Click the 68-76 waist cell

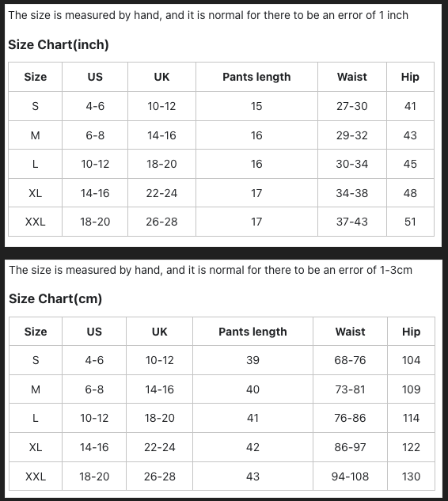click(350, 360)
